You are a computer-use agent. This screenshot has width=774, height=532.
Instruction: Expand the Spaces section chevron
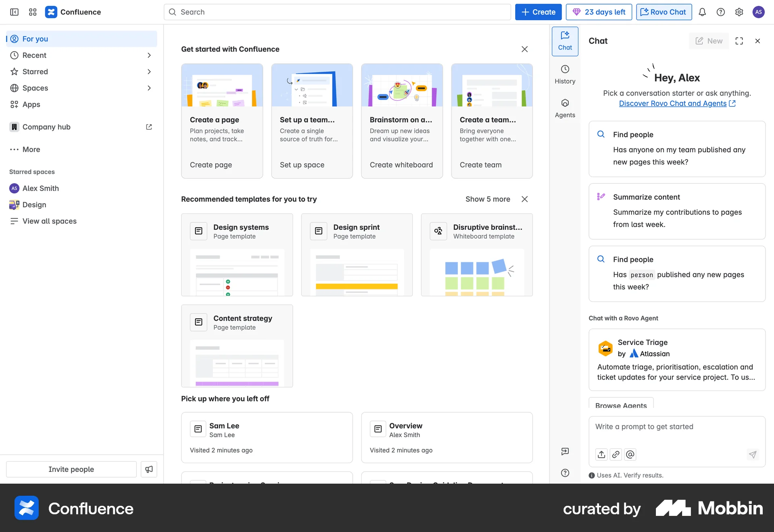point(149,88)
